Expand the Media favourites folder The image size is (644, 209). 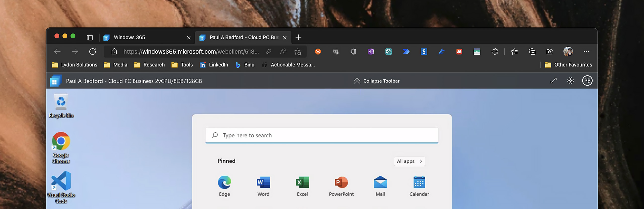coord(115,65)
